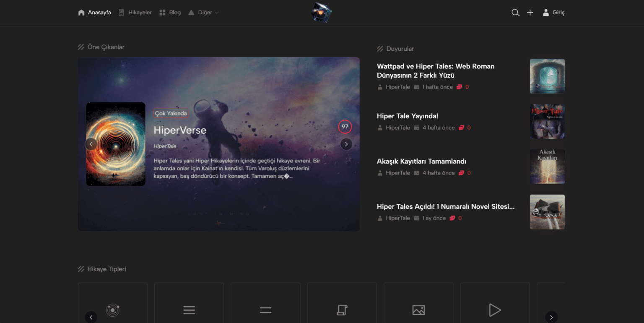Click the Hiper Tales cube logo
The width and height of the screenshot is (644, 323).
(321, 12)
